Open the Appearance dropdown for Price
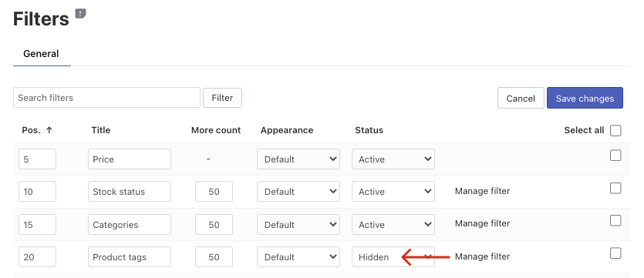 (x=298, y=159)
